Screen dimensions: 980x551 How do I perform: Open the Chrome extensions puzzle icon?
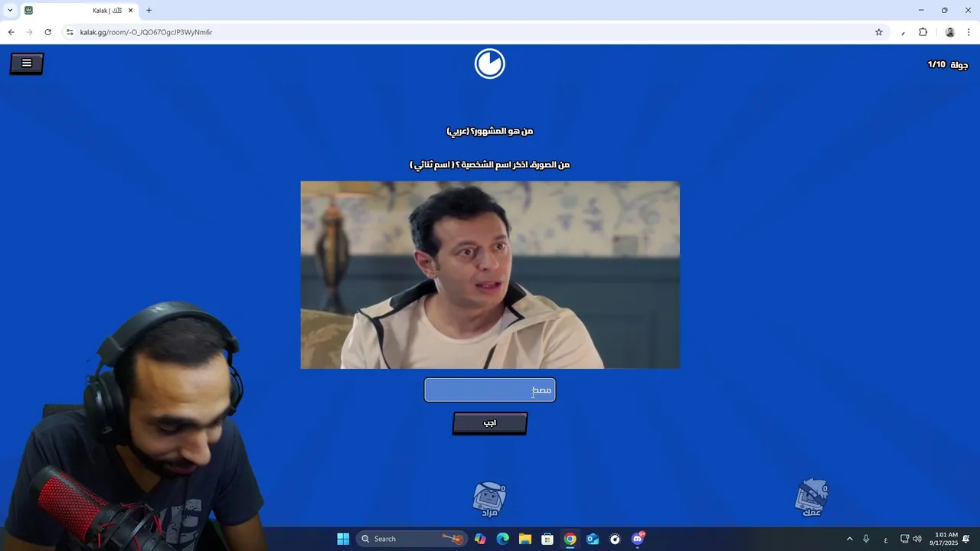[923, 32]
